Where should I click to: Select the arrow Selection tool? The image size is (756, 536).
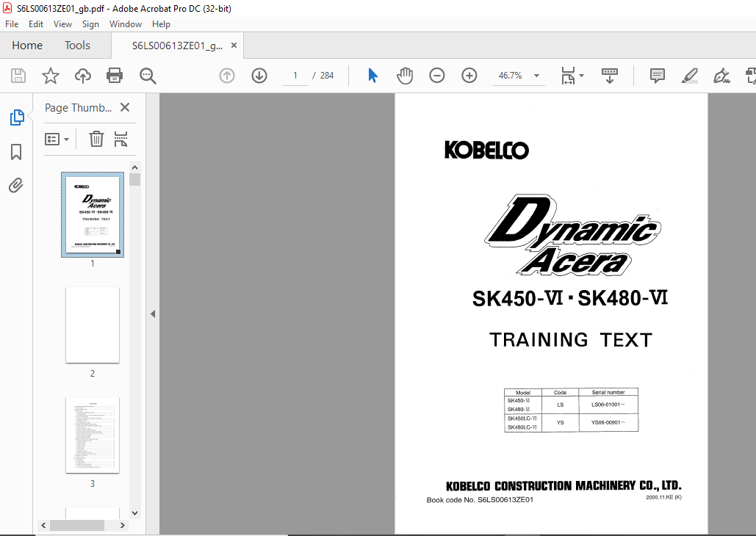(x=372, y=76)
